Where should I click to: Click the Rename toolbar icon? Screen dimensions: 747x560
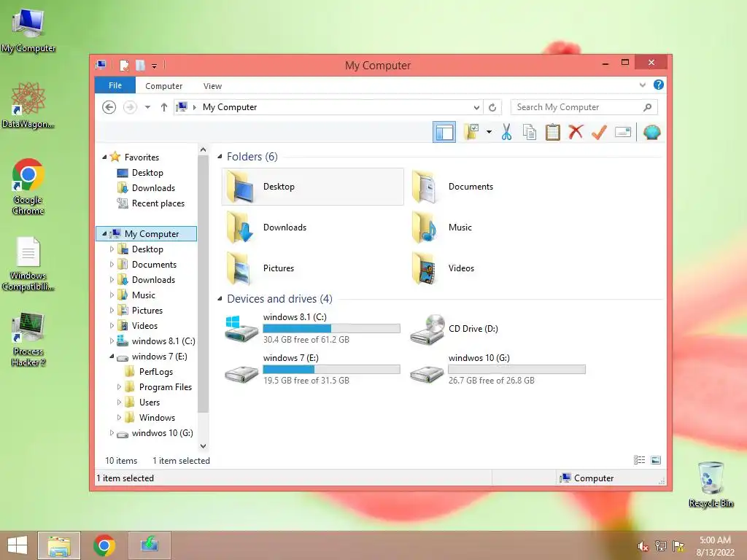[x=623, y=132]
